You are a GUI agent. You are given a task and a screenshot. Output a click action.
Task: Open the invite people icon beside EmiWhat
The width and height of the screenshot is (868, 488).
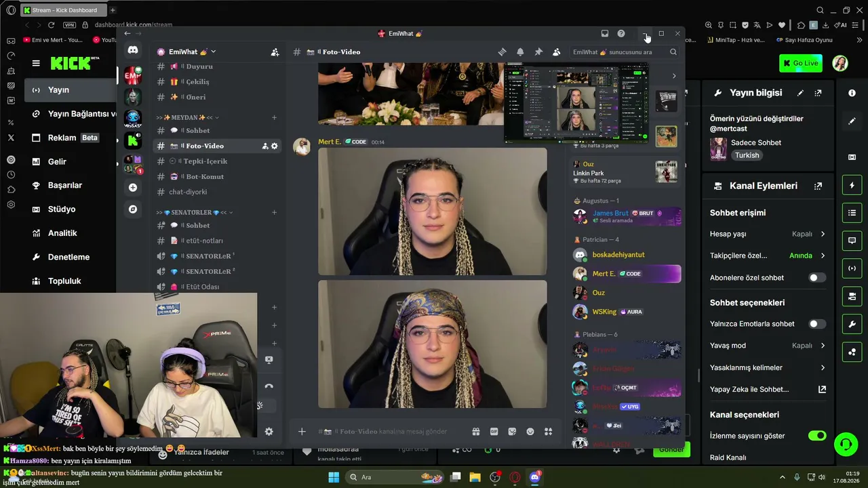tap(275, 52)
